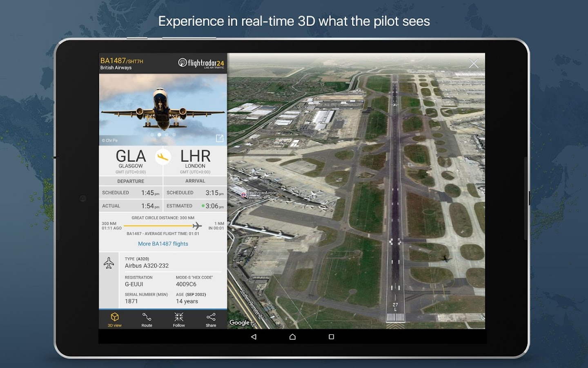
Task: Click the 4009C6 hex code value
Action: coord(186,284)
